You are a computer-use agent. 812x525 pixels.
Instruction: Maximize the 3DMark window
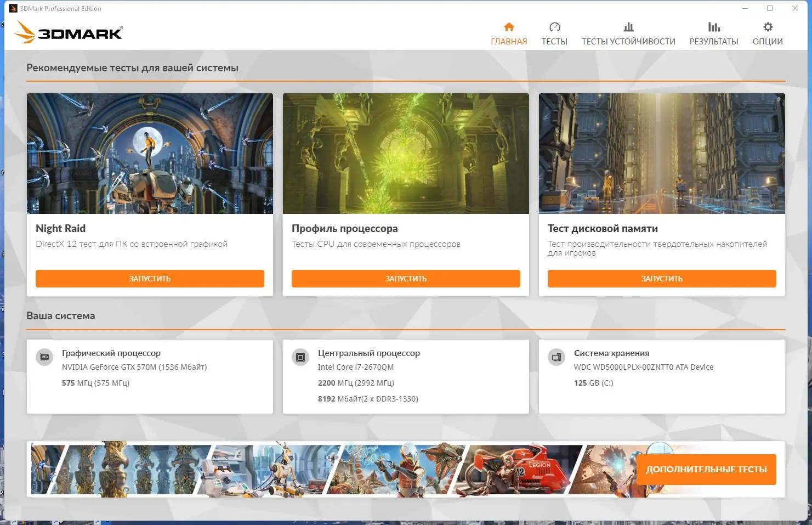(770, 8)
